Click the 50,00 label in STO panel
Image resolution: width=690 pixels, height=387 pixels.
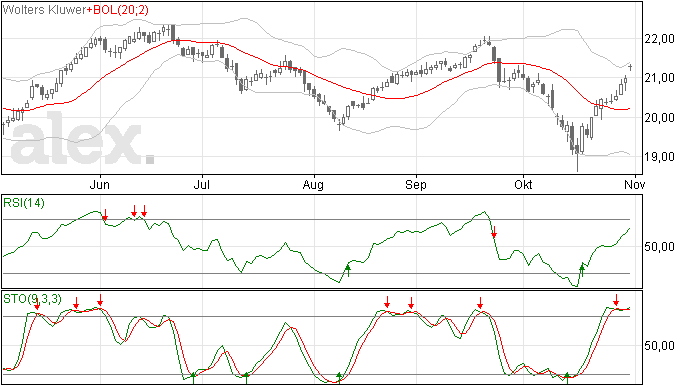[x=659, y=346]
